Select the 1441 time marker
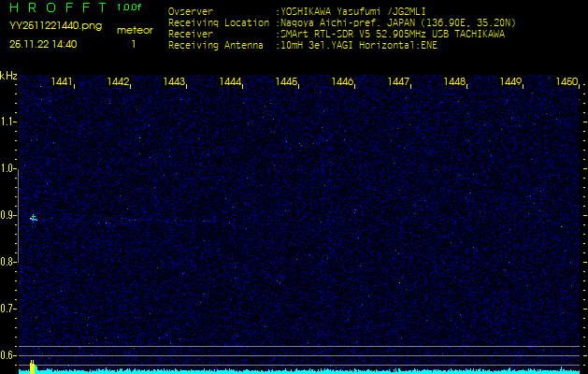 tap(63, 82)
